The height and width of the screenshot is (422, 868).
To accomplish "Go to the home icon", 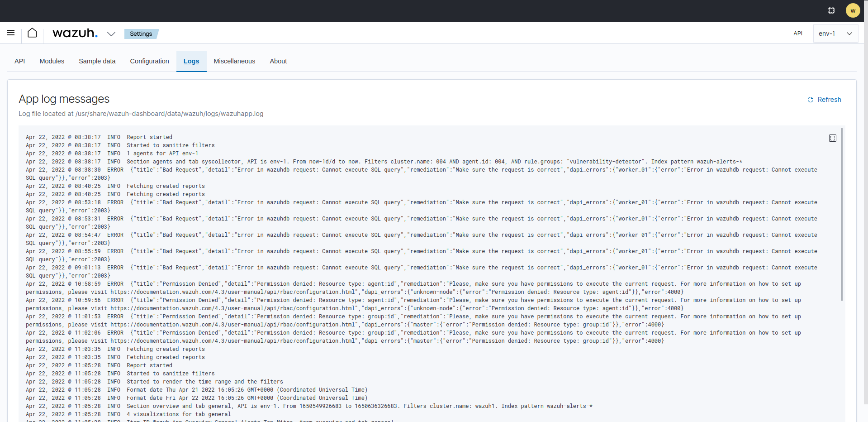I will pyautogui.click(x=32, y=33).
